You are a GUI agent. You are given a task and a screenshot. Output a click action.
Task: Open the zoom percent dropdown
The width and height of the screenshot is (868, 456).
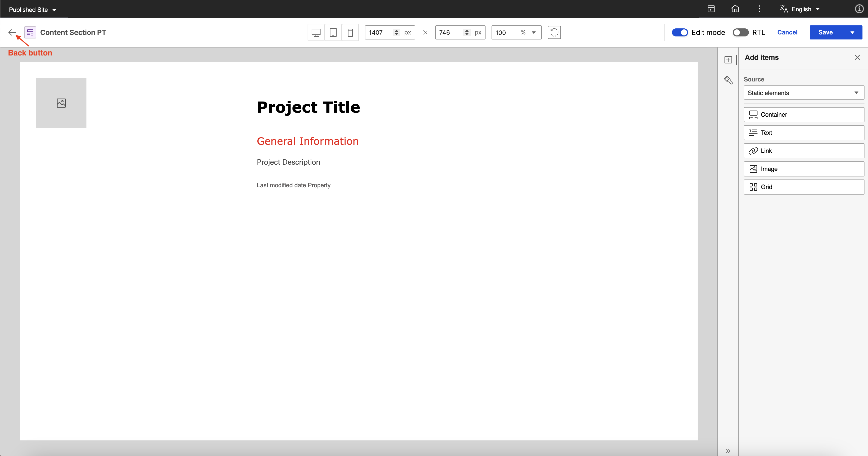coord(534,32)
